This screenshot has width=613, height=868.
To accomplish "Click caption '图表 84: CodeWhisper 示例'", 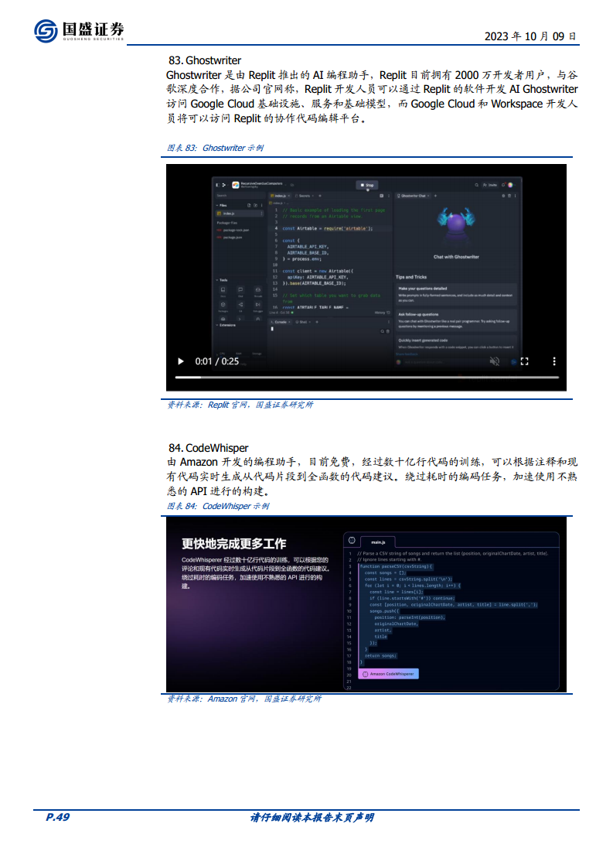I will [x=218, y=506].
